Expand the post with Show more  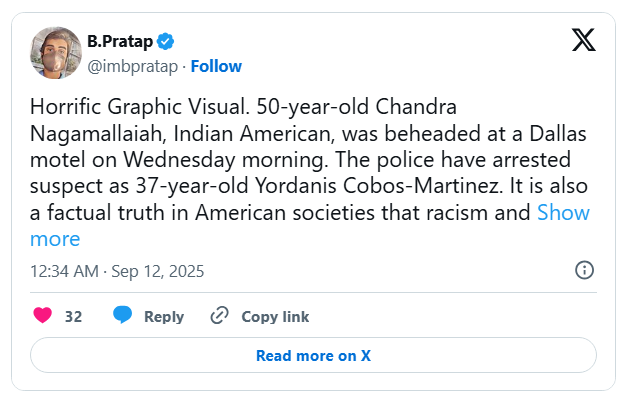563,212
